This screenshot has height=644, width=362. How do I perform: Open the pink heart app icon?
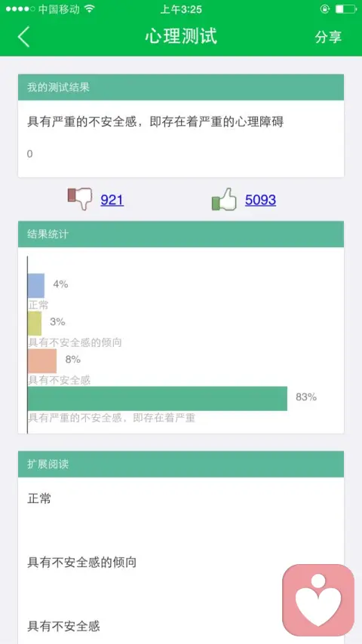318,600
